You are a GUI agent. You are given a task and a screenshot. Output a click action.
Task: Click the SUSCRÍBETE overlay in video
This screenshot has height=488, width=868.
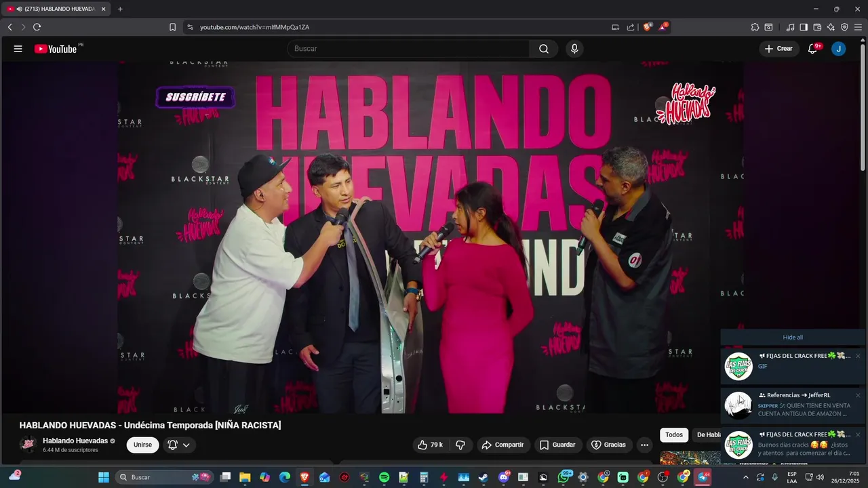tap(195, 97)
